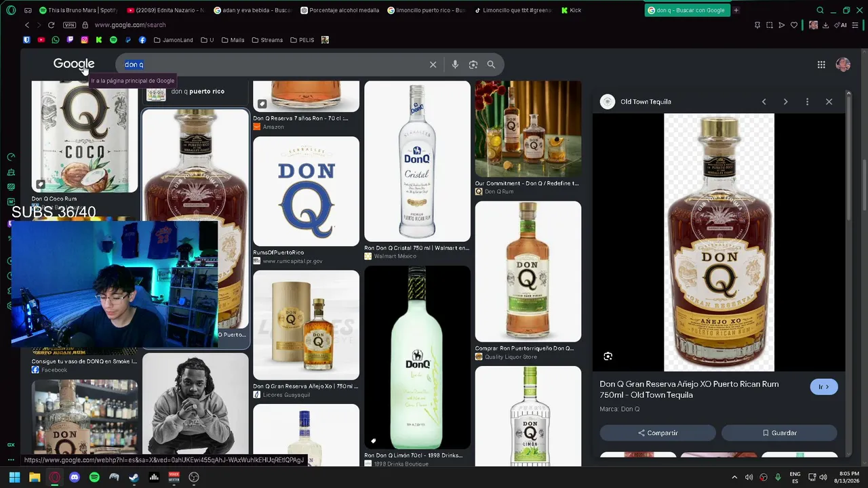Open the Opera GX menu logo
Viewport: 868px width, 488px height.
[x=10, y=10]
